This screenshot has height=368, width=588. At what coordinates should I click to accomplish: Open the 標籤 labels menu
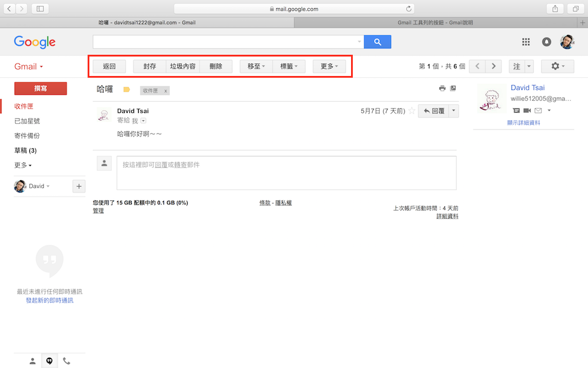click(x=289, y=67)
